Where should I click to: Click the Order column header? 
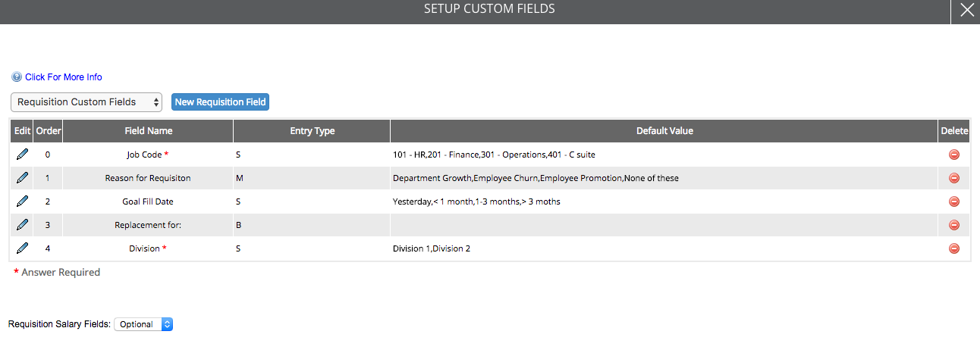49,131
